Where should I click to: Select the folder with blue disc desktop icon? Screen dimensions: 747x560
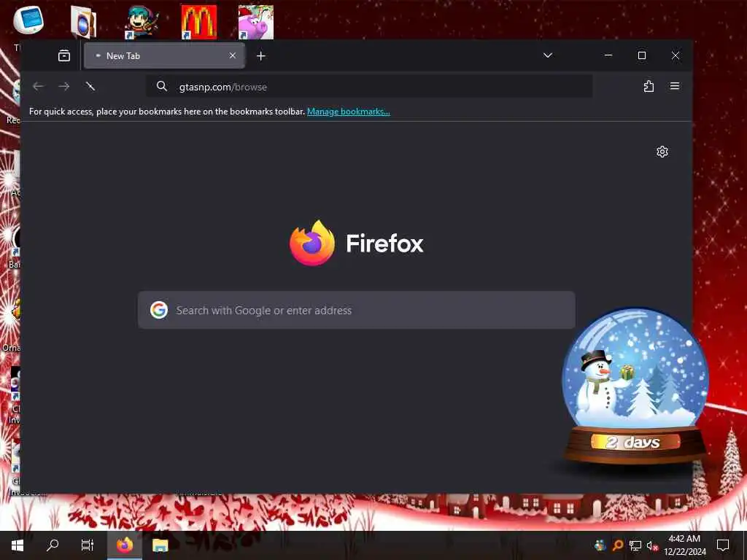[84, 22]
